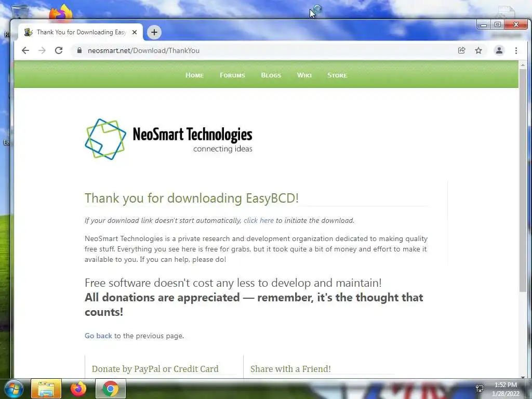
Task: Select the Thank You for Downloading tab
Action: 81,32
